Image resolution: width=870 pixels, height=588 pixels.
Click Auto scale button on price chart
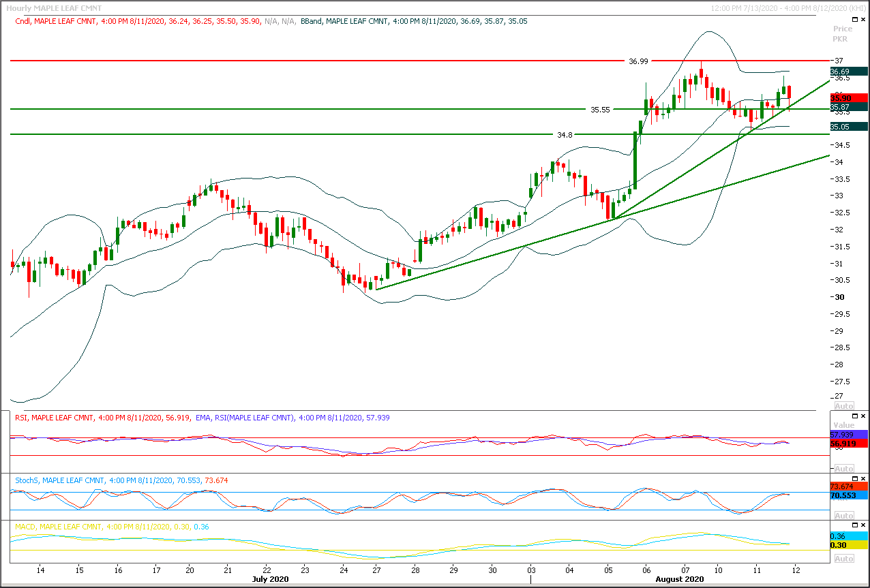(844, 406)
